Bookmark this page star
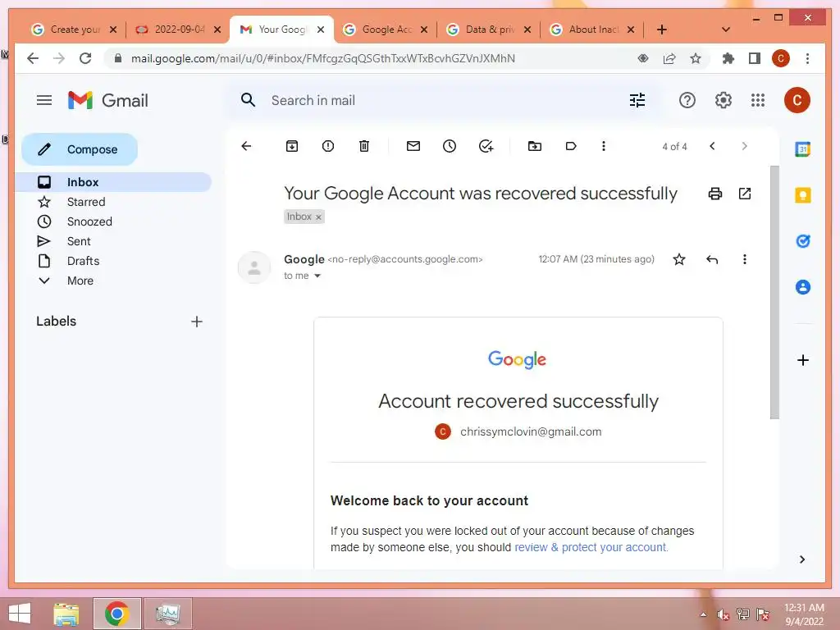The height and width of the screenshot is (630, 840). [695, 58]
